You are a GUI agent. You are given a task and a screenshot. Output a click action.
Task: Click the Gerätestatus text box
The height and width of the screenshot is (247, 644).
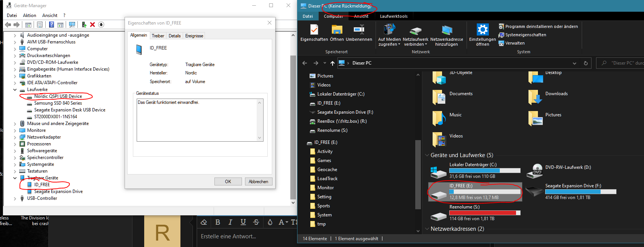[200, 120]
